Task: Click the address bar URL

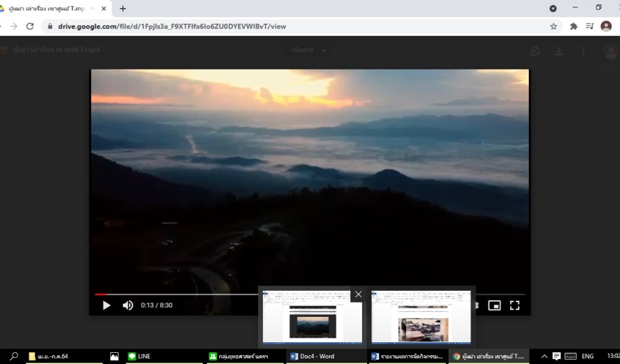Action: (x=172, y=27)
